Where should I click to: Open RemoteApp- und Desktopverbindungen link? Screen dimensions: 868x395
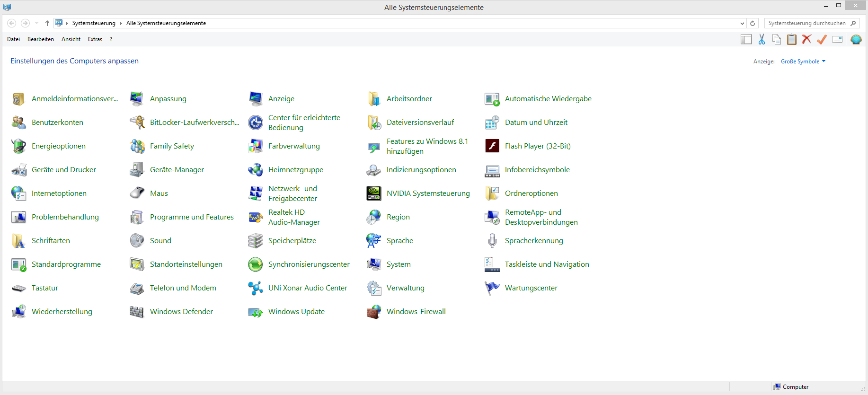tap(541, 217)
